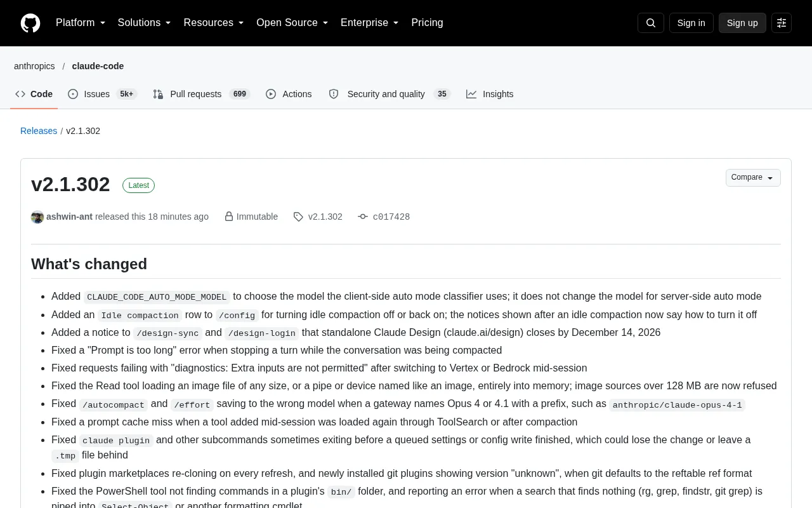Image resolution: width=812 pixels, height=508 pixels.
Task: Click the Sign in button
Action: (691, 23)
